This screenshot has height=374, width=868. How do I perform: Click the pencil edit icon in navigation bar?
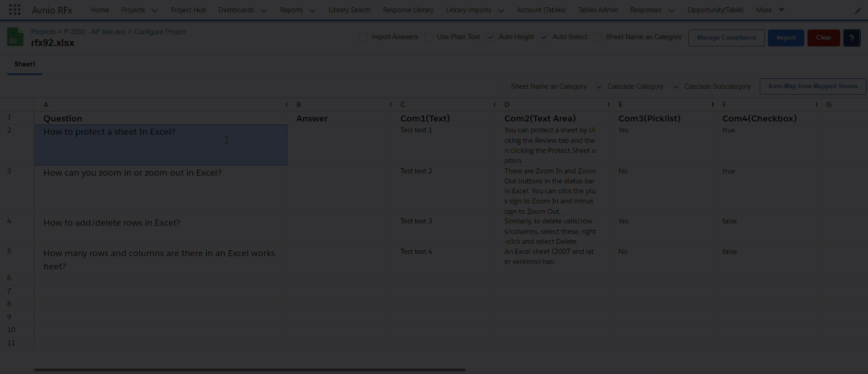(858, 10)
